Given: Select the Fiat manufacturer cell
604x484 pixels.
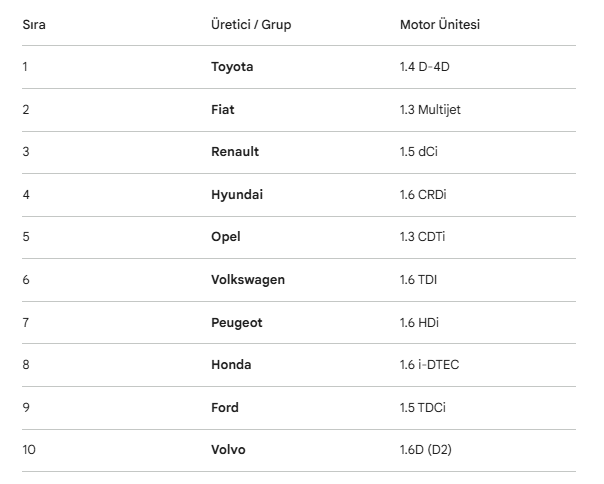Looking at the screenshot, I should coord(223,110).
